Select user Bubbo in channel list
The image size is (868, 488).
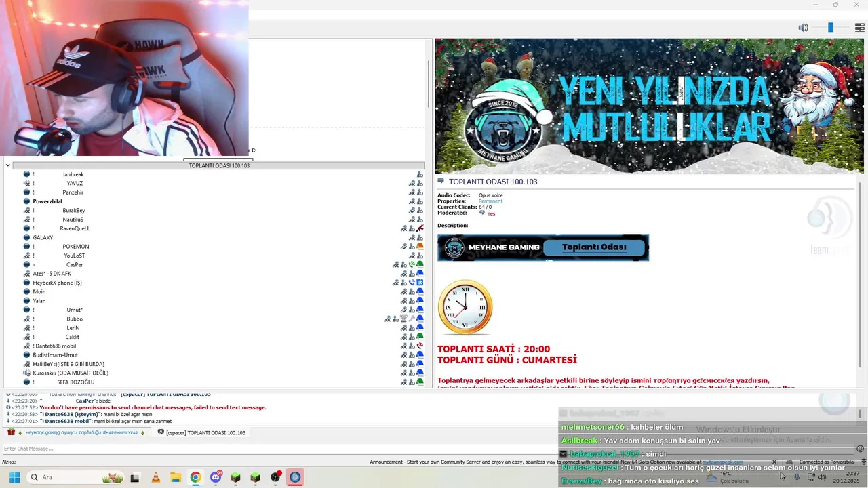(75, 319)
